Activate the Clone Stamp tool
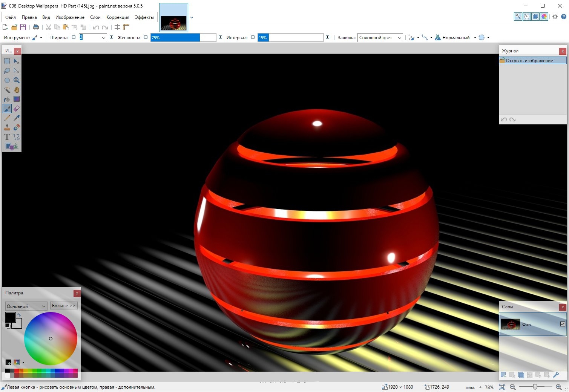Image resolution: width=569 pixels, height=392 pixels. click(7, 127)
